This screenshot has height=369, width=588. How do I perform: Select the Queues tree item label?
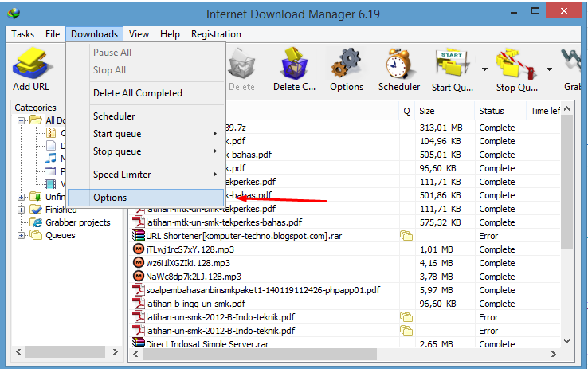[61, 235]
